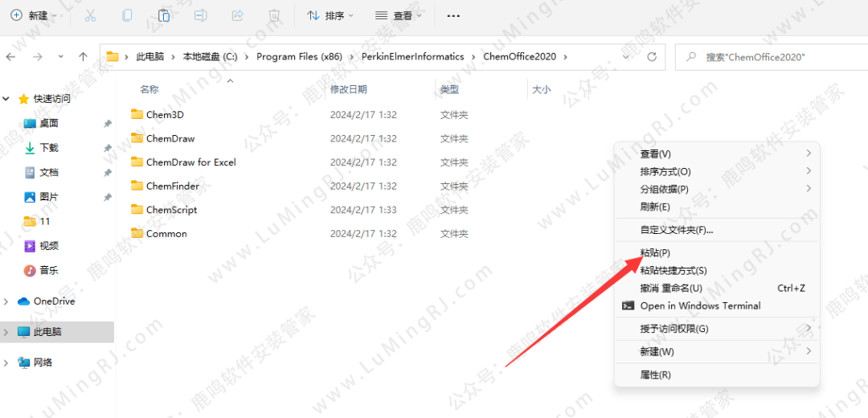Click Program Files (x86) breadcrumb
Image resolution: width=868 pixels, height=418 pixels.
click(300, 56)
